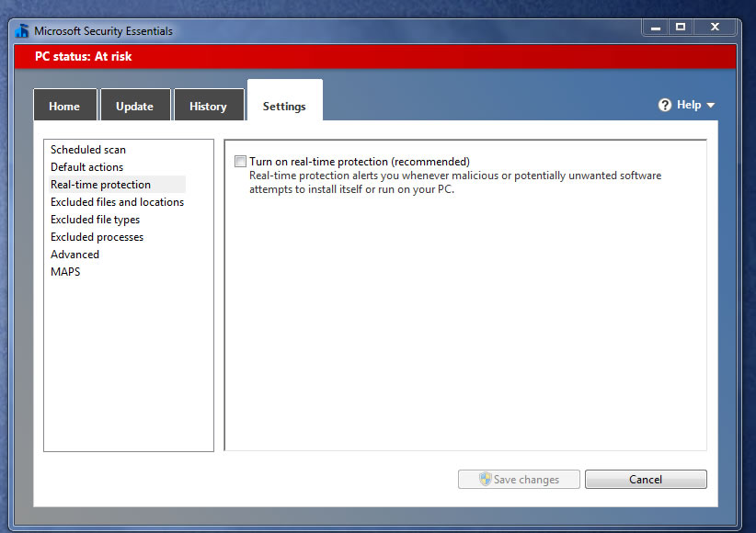Select Excluded file types
This screenshot has height=533, width=756.
[96, 220]
